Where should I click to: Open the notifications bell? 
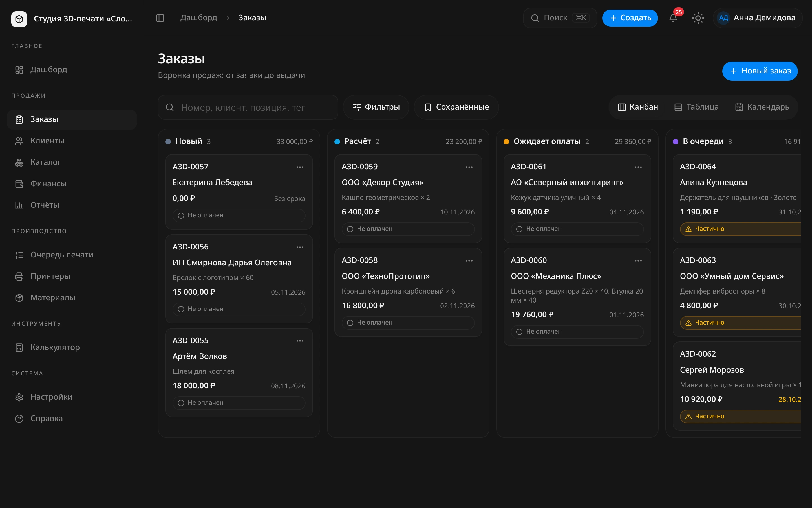click(673, 18)
